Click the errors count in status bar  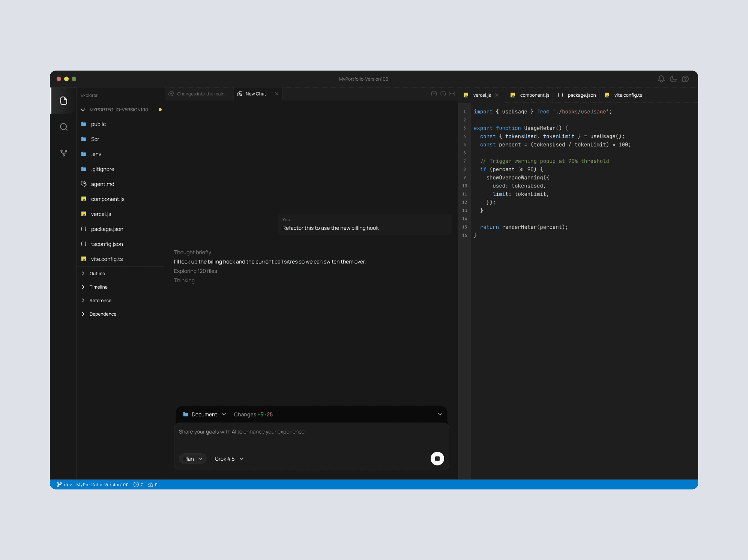click(138, 485)
